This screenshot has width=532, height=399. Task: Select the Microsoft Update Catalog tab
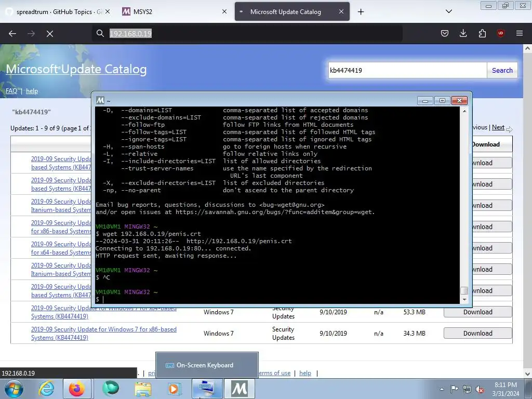point(292,11)
